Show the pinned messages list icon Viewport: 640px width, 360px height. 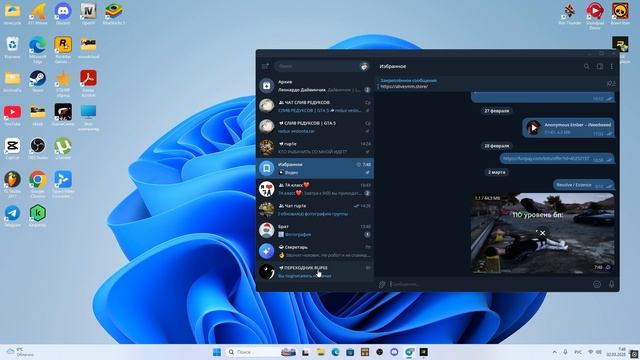tap(611, 83)
